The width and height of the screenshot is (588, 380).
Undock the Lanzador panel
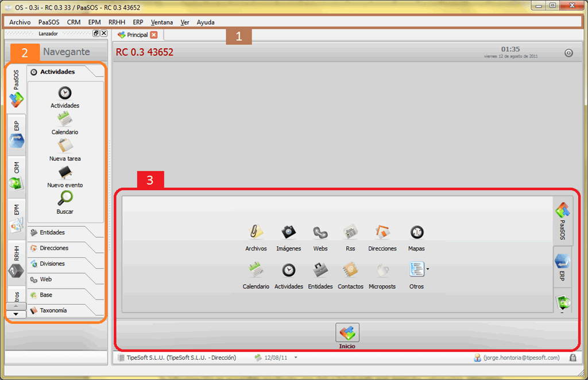click(x=96, y=33)
